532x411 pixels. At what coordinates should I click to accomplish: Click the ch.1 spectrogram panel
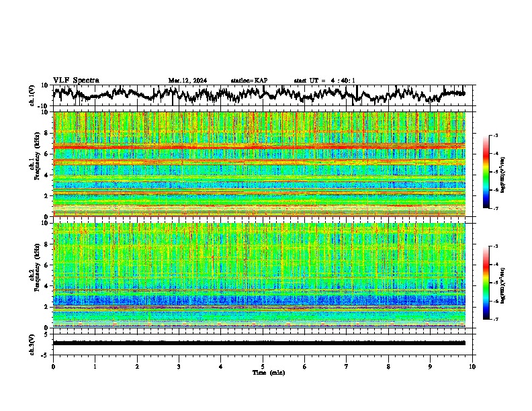tap(259, 164)
